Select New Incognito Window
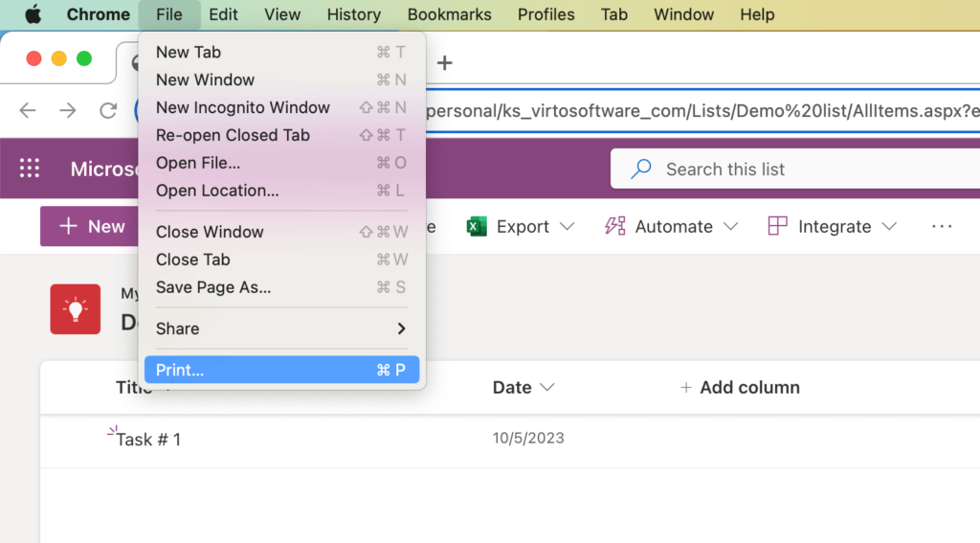The image size is (980, 543). click(x=281, y=107)
